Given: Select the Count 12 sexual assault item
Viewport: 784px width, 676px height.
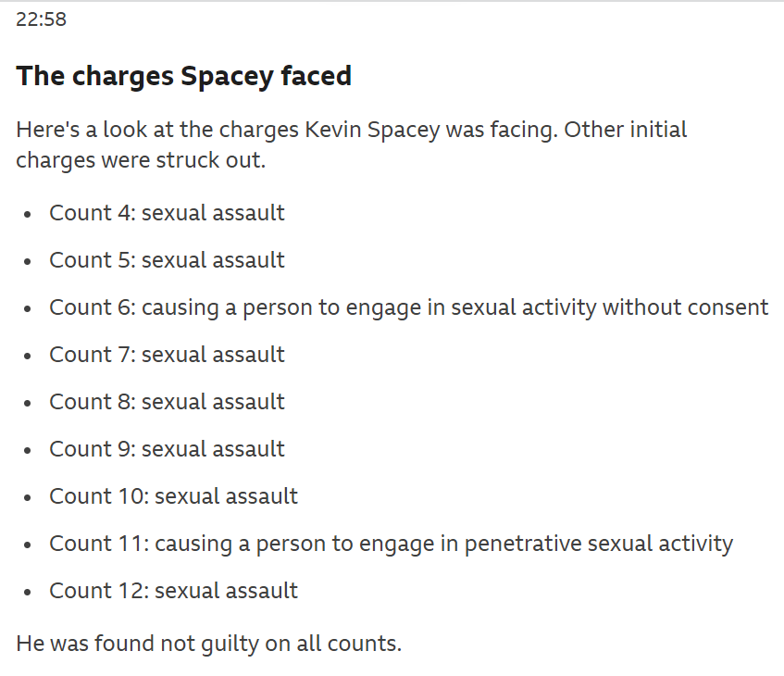Looking at the screenshot, I should pos(173,591).
